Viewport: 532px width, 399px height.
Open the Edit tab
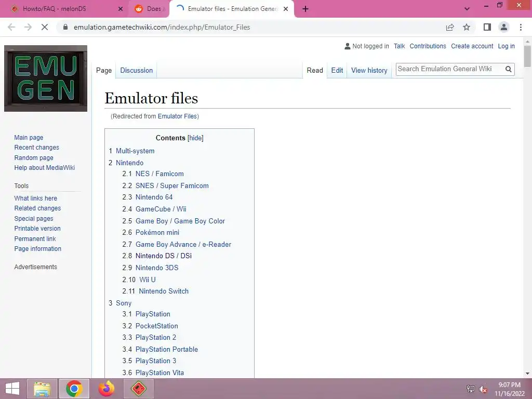click(x=337, y=71)
